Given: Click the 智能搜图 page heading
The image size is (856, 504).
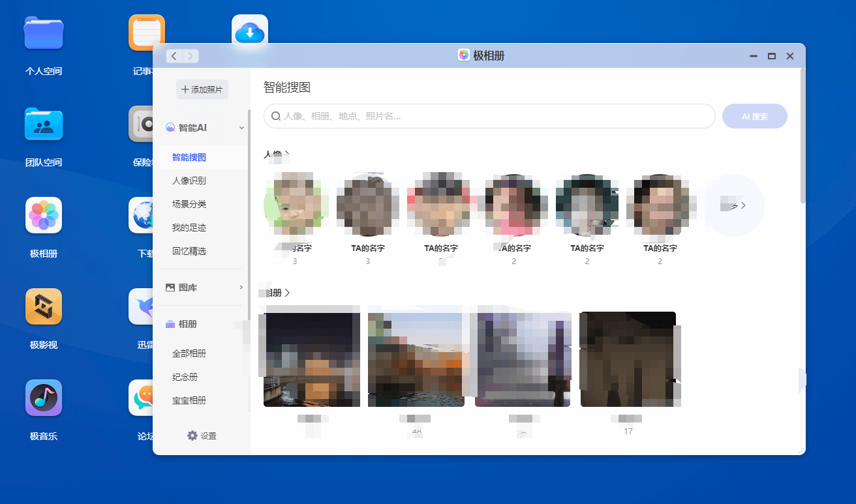Looking at the screenshot, I should [287, 87].
